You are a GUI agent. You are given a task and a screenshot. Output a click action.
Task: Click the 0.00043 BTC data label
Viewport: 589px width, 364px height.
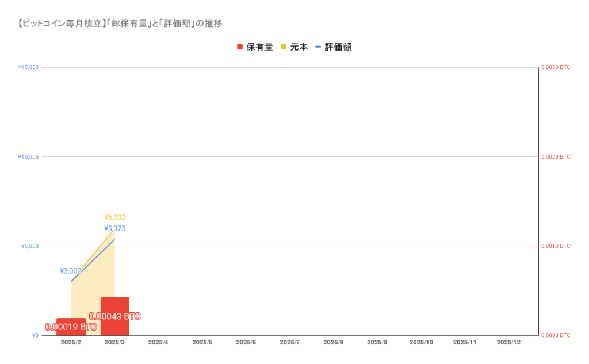click(x=115, y=316)
